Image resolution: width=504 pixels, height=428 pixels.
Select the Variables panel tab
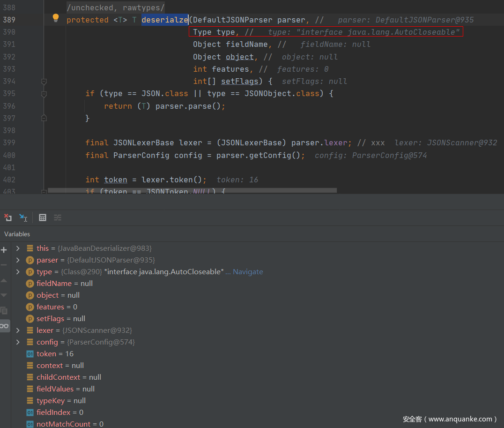tap(17, 234)
